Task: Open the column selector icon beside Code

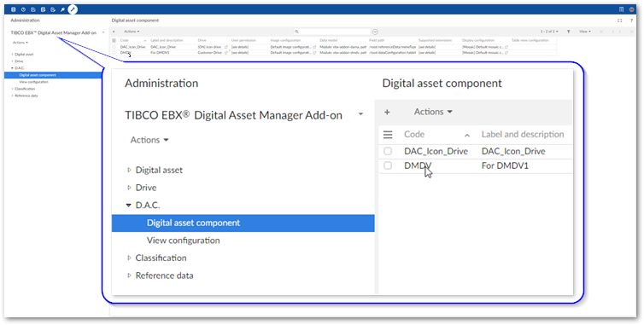Action: point(114,41)
